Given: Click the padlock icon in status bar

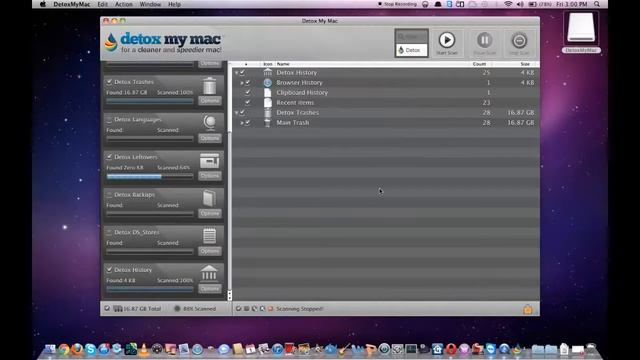Looking at the screenshot, I should coord(528,309).
